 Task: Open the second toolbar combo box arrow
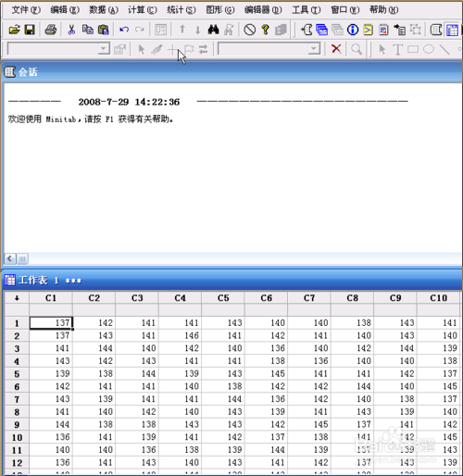pos(314,49)
